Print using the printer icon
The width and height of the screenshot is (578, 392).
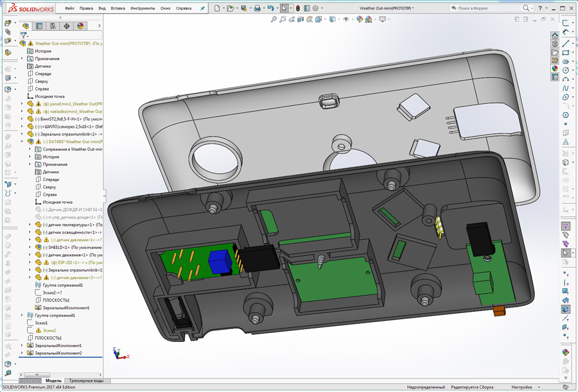coord(258,8)
